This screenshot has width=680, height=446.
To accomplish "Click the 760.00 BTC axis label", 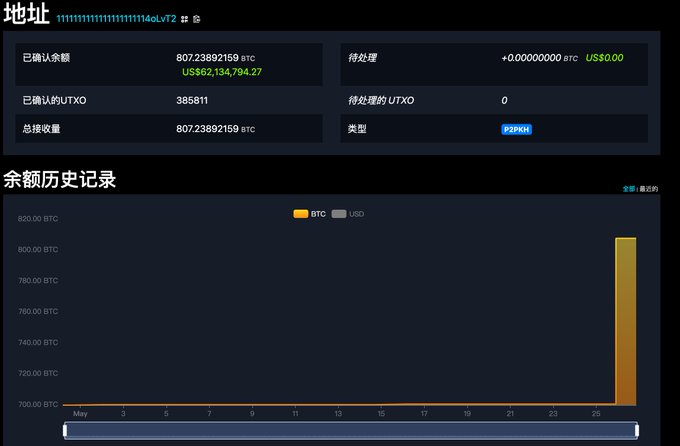I will pos(38,312).
